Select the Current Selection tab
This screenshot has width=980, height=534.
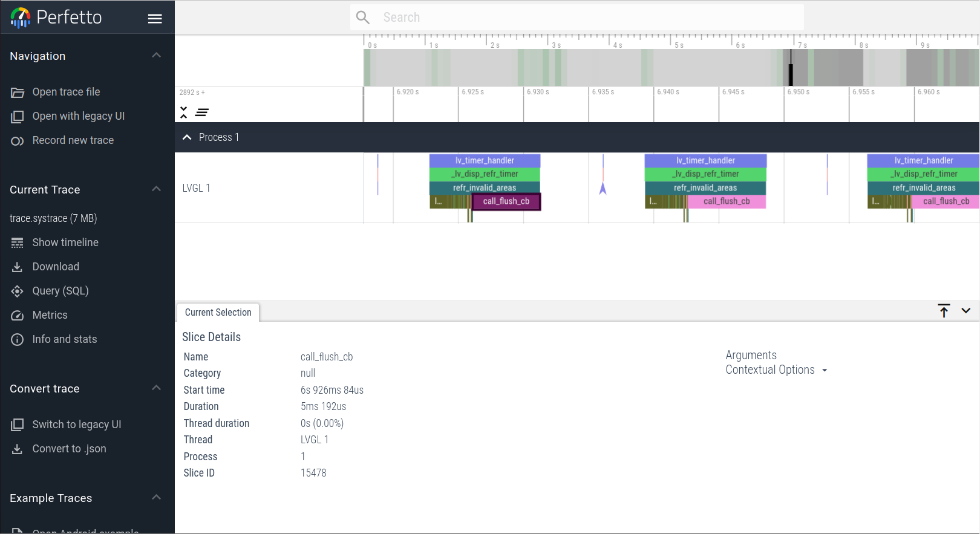click(218, 312)
